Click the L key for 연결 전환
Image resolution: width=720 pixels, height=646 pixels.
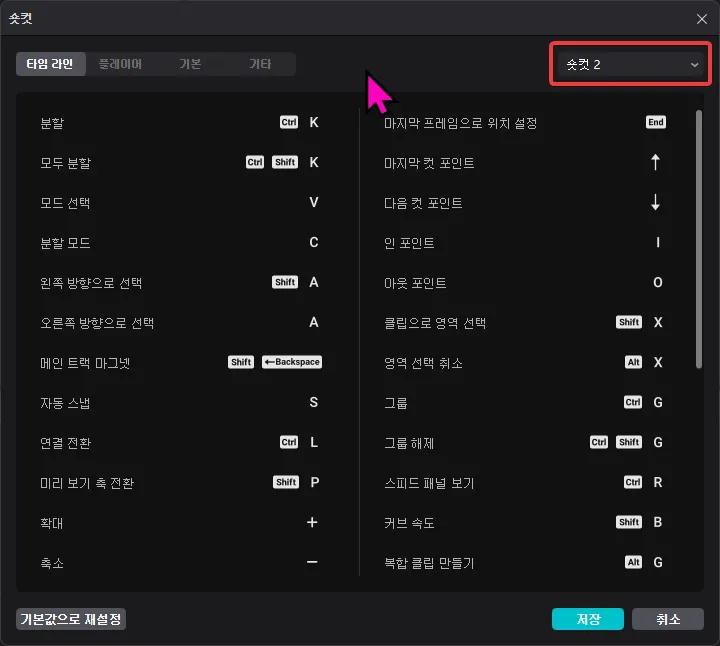pyautogui.click(x=314, y=442)
